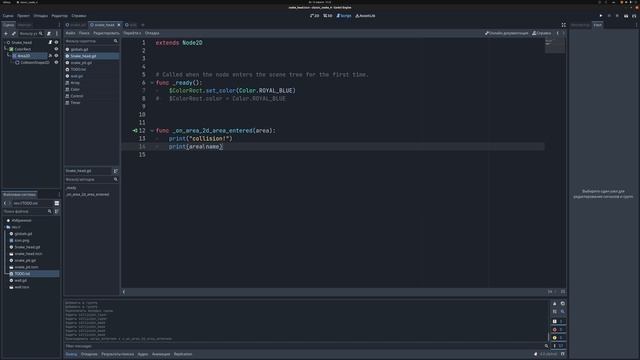
Task: Toggle scripts panel with left arrow
Action: (124, 292)
